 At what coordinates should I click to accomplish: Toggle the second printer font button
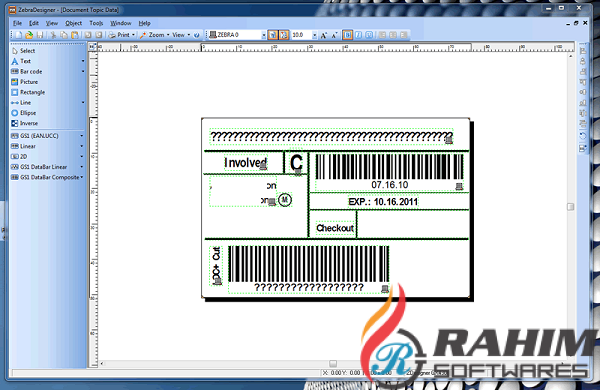coord(284,35)
